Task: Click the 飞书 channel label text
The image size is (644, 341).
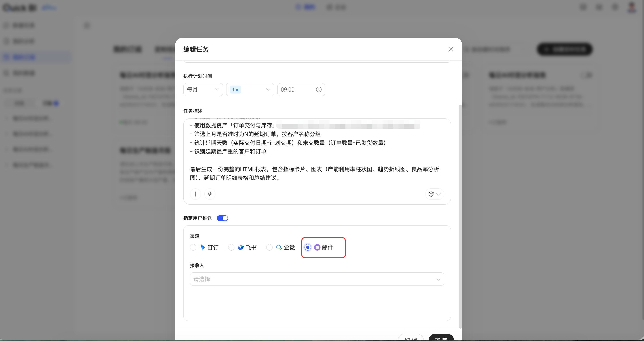Action: coord(251,247)
